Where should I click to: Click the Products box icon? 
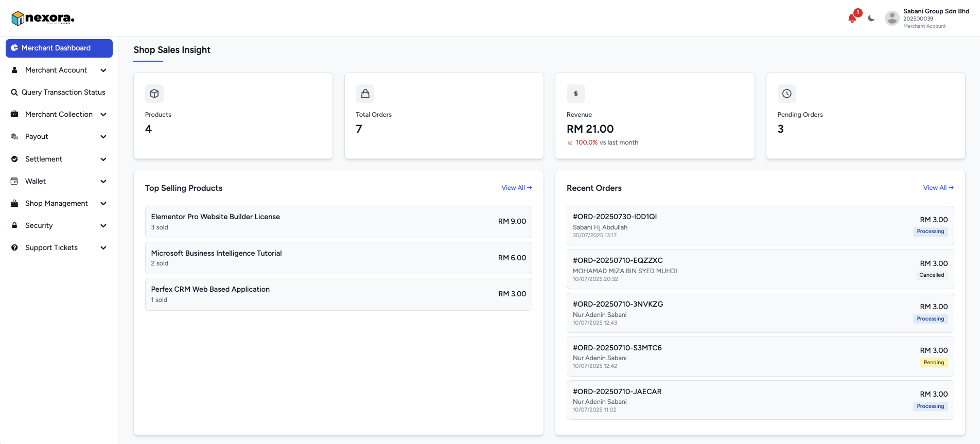[154, 94]
